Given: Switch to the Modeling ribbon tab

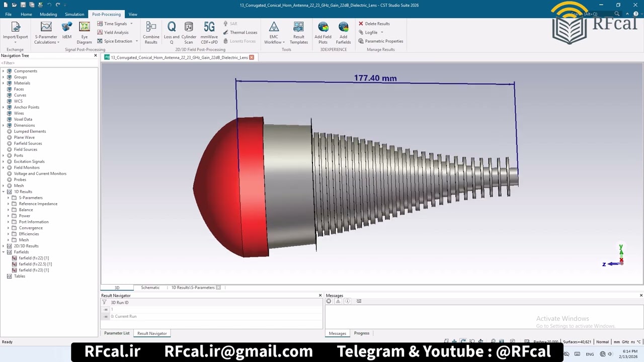Looking at the screenshot, I should tap(48, 14).
